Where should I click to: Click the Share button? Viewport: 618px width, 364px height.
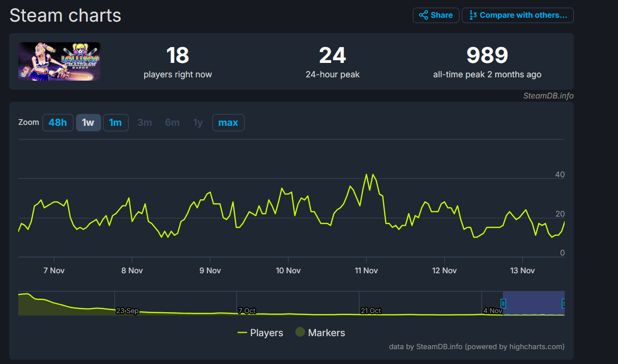coord(436,15)
